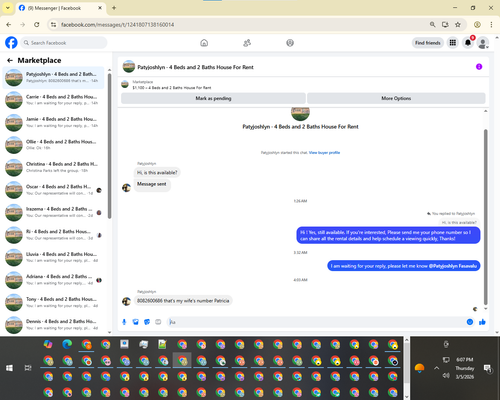Go back in browser history
The image size is (500, 400).
click(9, 25)
